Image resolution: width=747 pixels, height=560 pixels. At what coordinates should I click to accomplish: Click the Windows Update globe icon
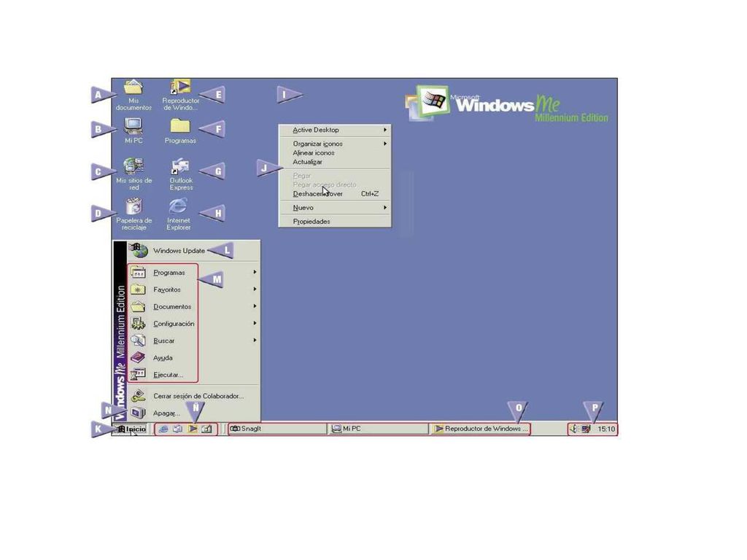[139, 250]
